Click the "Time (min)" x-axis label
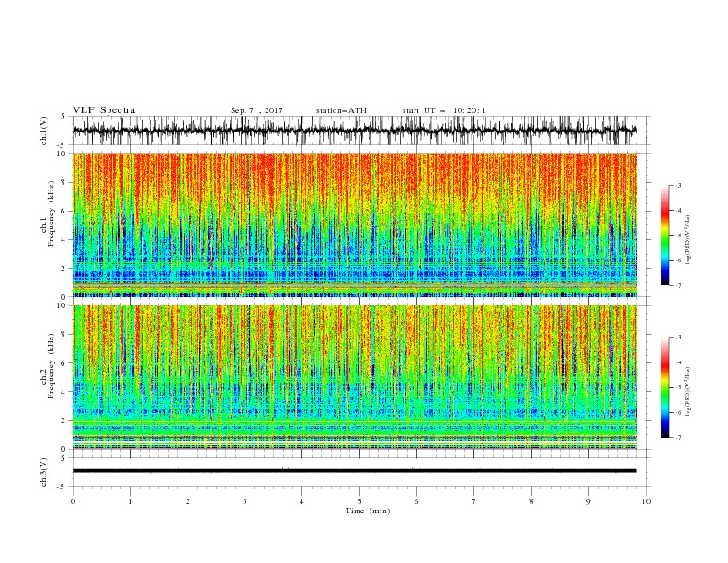The width and height of the screenshot is (728, 563). tap(368, 511)
